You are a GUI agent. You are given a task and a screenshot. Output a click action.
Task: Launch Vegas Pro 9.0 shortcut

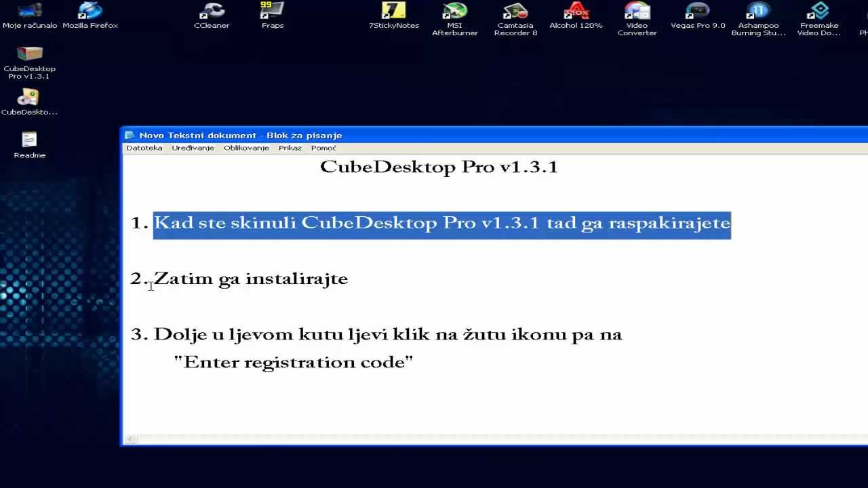pos(698,16)
